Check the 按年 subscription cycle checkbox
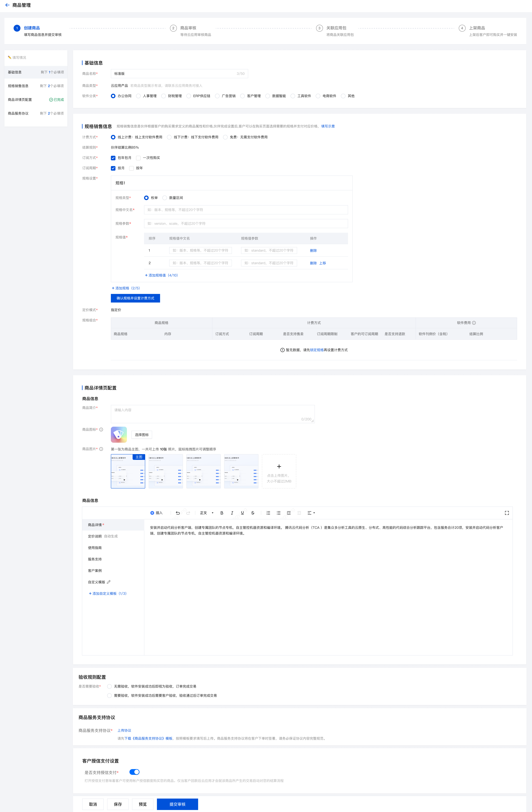Image resolution: width=532 pixels, height=812 pixels. tap(131, 168)
